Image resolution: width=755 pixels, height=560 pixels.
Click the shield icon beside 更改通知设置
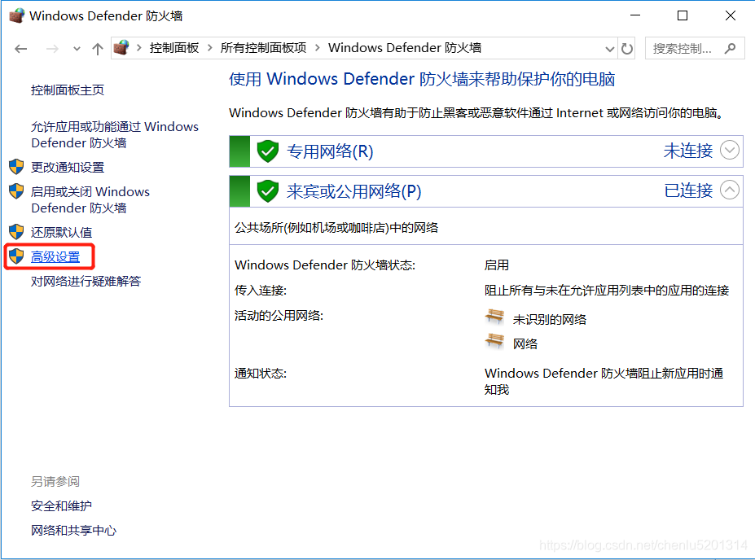(16, 167)
